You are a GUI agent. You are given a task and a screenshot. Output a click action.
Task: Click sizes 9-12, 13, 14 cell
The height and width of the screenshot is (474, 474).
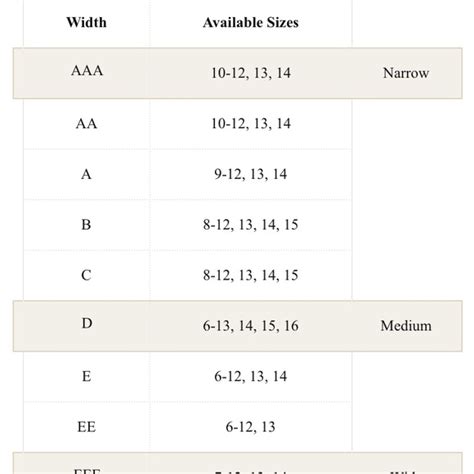[x=251, y=174]
